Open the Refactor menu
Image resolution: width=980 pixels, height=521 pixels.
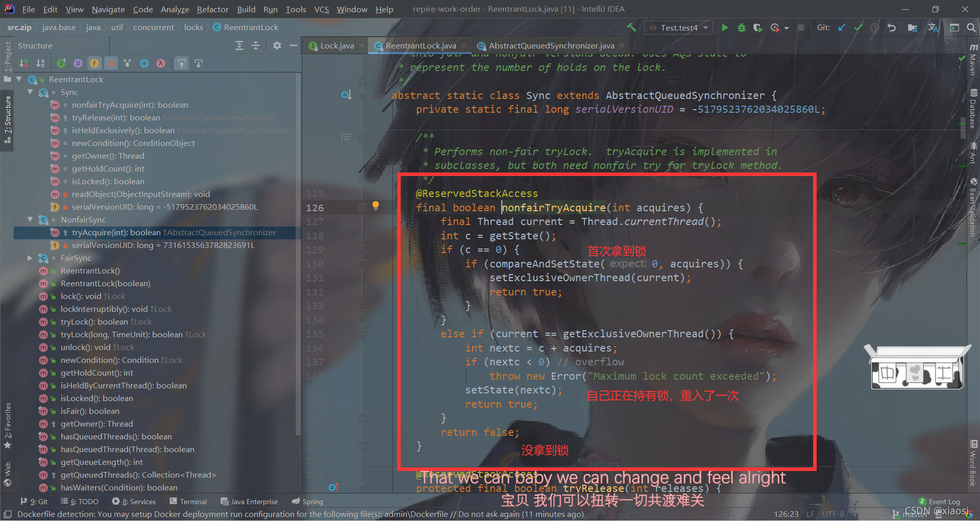click(213, 9)
